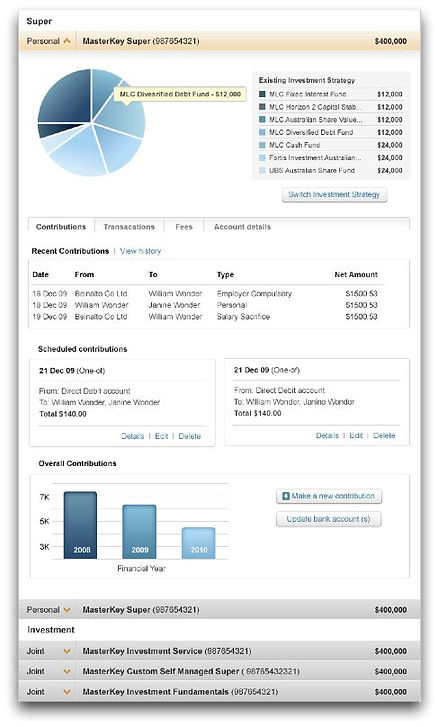The width and height of the screenshot is (438, 727).
Task: Click the plus icon on Make a new contribution
Action: click(x=286, y=496)
